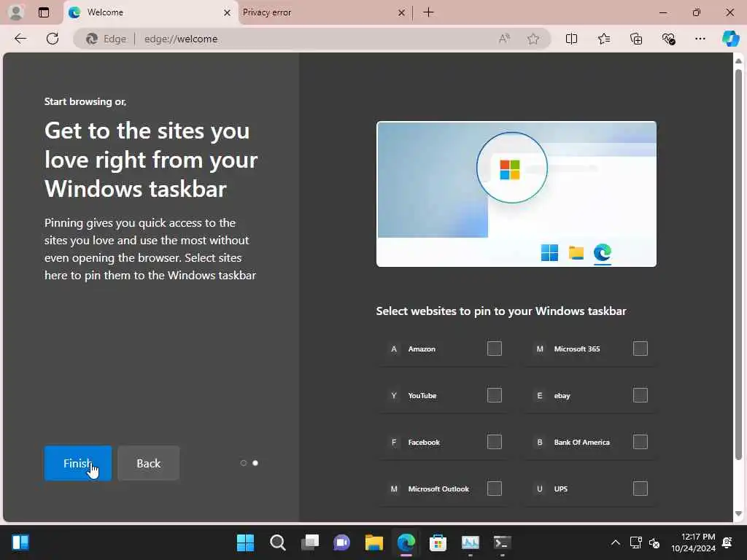
Task: Show hidden system tray icons
Action: pyautogui.click(x=616, y=542)
